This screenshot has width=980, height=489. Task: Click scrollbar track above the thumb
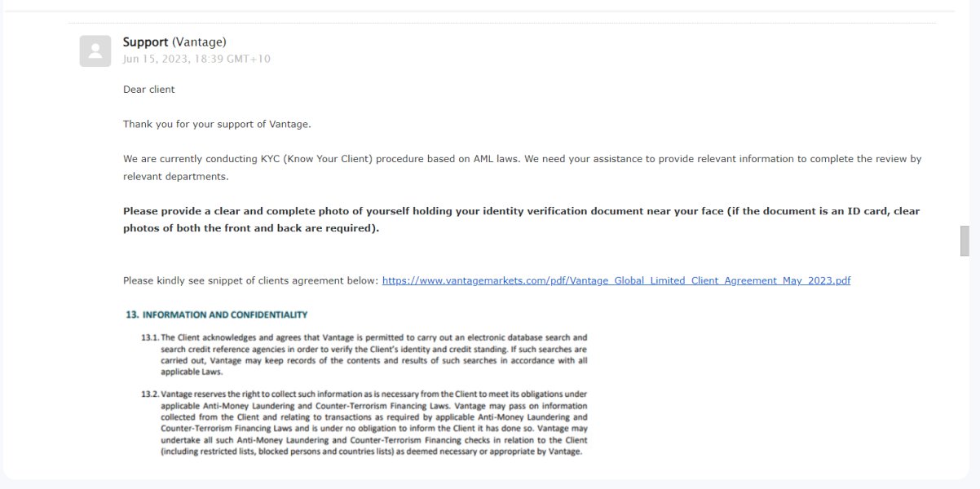point(965,122)
